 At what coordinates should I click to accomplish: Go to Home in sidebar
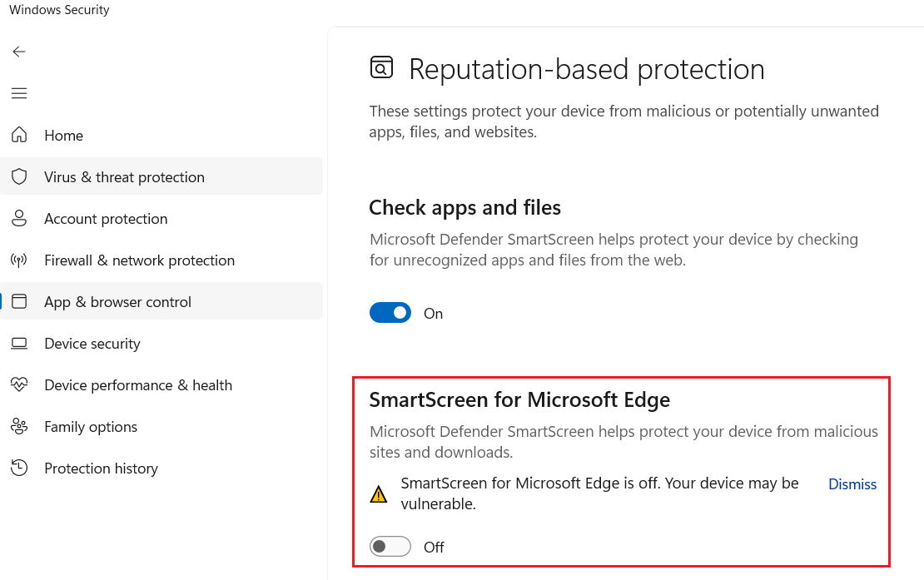(x=161, y=136)
